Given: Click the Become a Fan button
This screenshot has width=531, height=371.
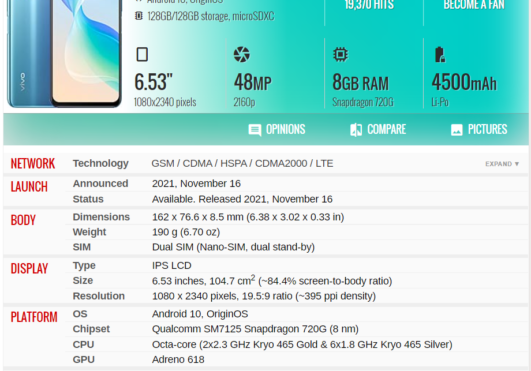Looking at the screenshot, I should [474, 5].
